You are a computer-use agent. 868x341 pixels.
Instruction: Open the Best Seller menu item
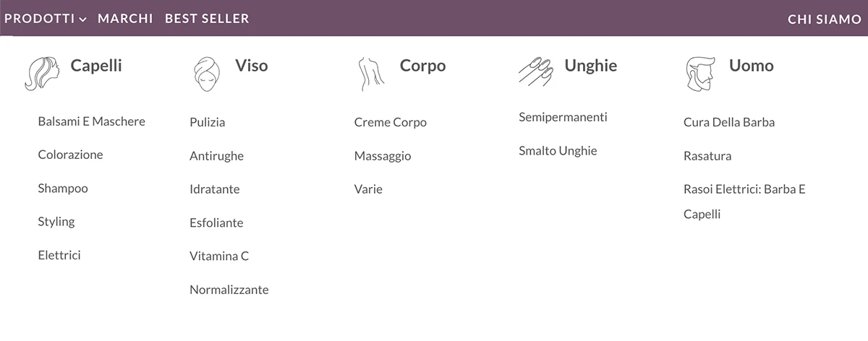coord(207,19)
